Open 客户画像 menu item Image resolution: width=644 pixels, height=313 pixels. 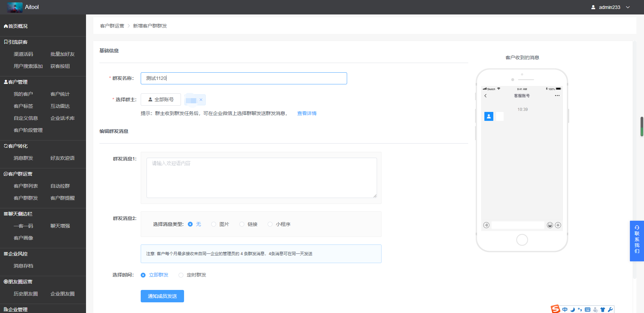pos(23,238)
